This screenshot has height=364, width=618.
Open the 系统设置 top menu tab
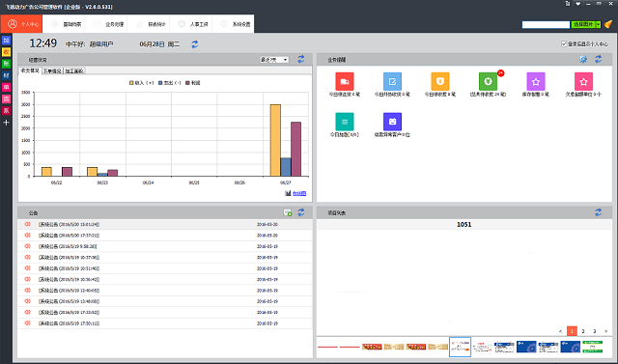235,24
